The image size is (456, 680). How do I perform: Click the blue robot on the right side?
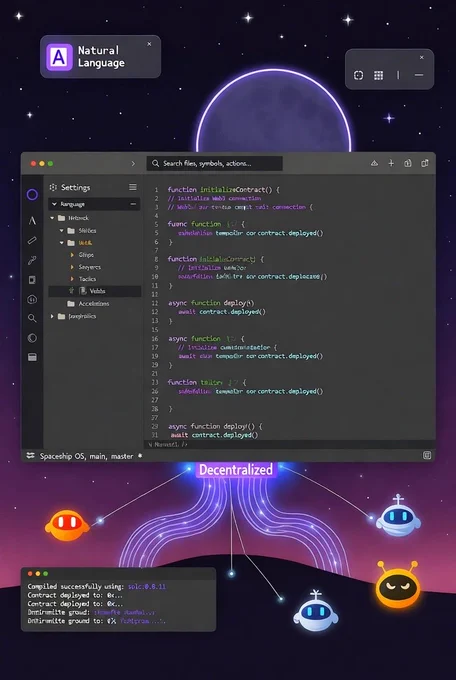pyautogui.click(x=398, y=516)
